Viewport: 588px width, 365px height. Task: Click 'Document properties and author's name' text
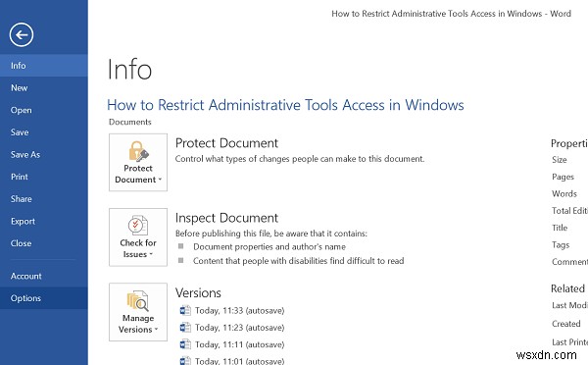269,246
